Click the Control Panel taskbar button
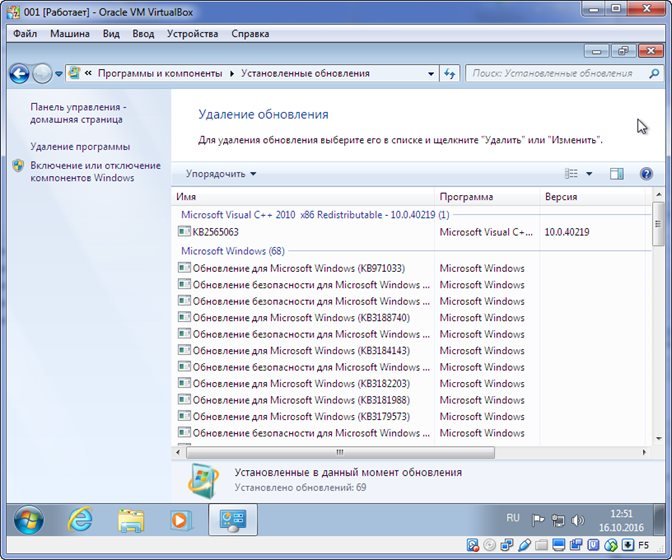Image resolution: width=672 pixels, height=560 pixels. (x=233, y=519)
